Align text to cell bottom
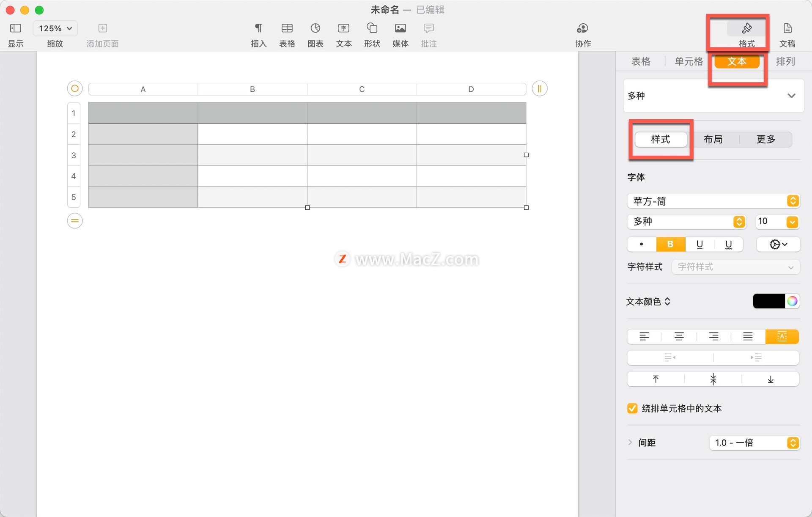This screenshot has height=517, width=812. [771, 379]
